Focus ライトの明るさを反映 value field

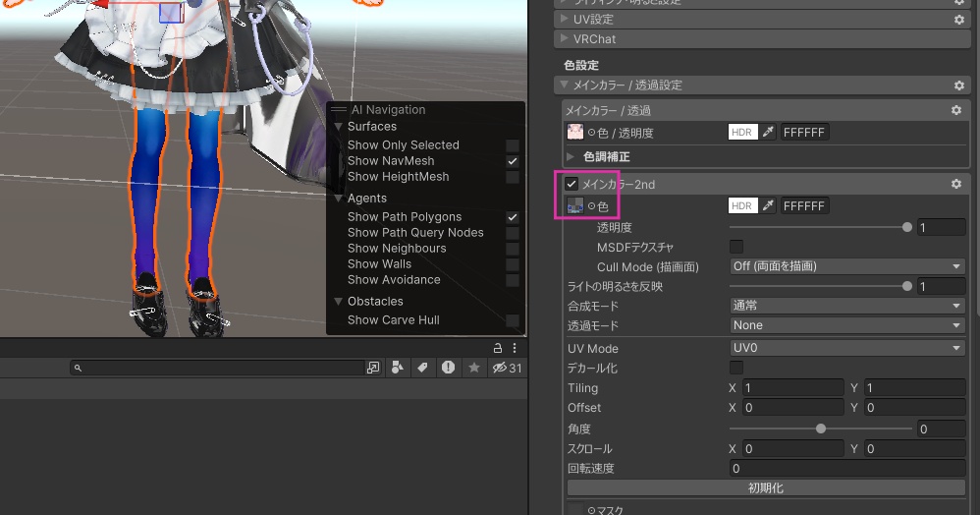[942, 287]
